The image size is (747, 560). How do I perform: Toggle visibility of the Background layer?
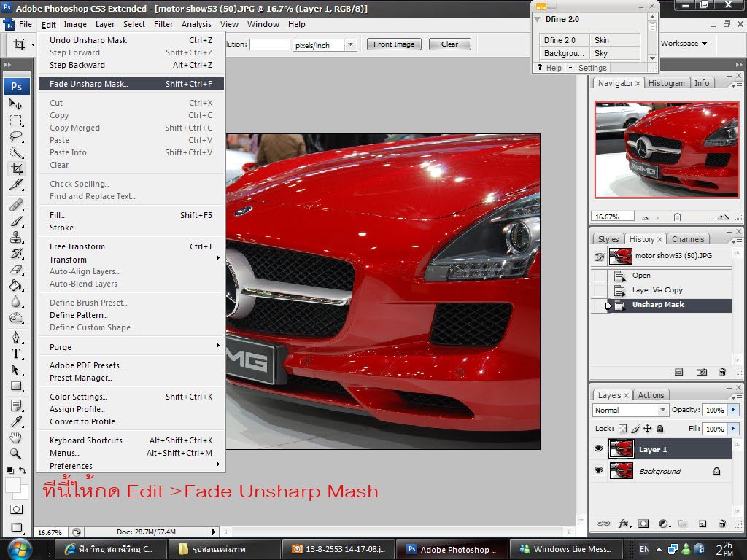tap(599, 470)
